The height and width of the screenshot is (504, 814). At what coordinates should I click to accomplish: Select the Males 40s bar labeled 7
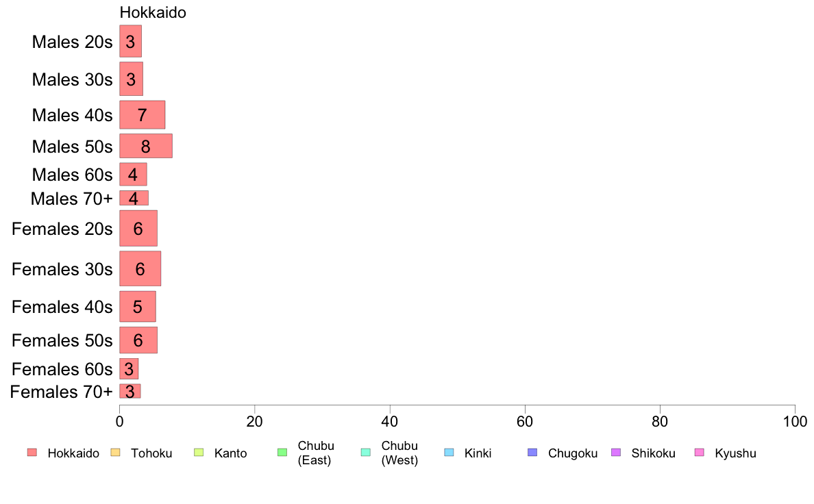[143, 115]
